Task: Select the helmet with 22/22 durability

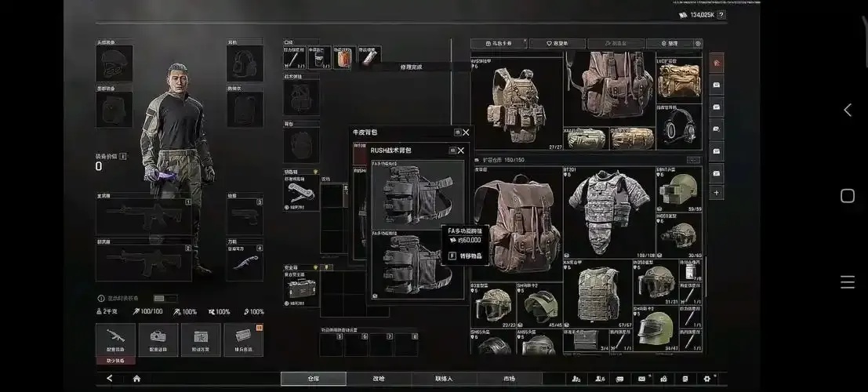Action: pyautogui.click(x=493, y=305)
